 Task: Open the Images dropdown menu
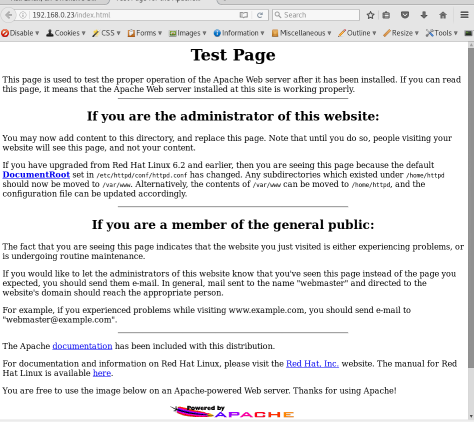[x=188, y=33]
